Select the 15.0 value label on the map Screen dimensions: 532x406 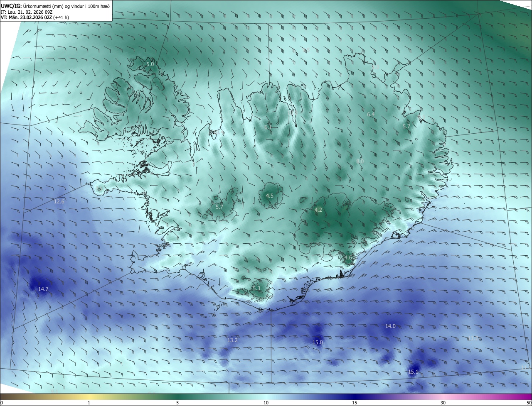point(318,342)
